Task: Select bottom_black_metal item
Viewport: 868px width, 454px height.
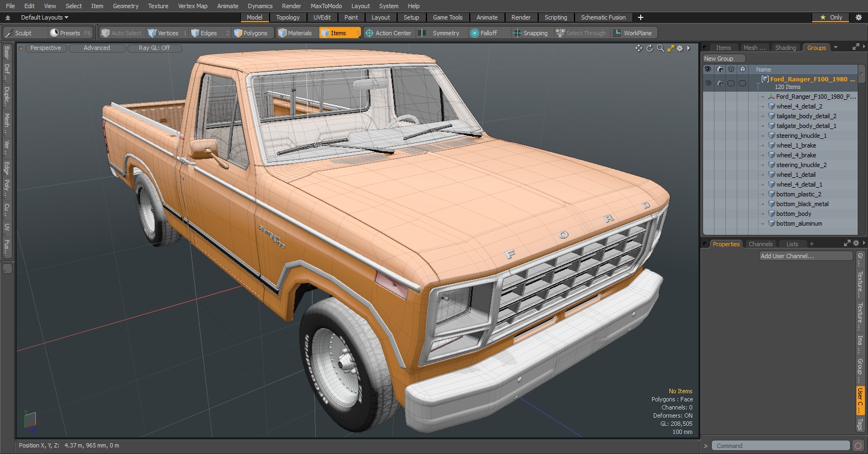Action: (x=802, y=204)
